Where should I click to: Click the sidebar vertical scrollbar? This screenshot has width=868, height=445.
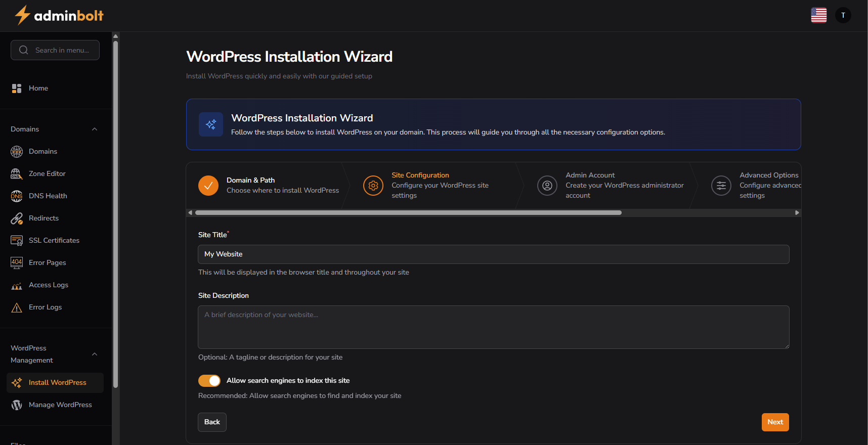tap(116, 214)
